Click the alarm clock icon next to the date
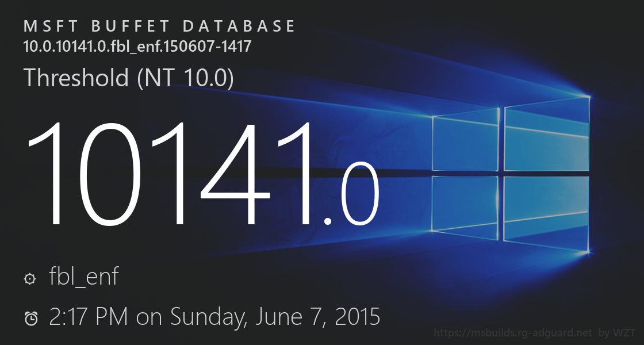Screen dimensions: 644x345 [31, 318]
